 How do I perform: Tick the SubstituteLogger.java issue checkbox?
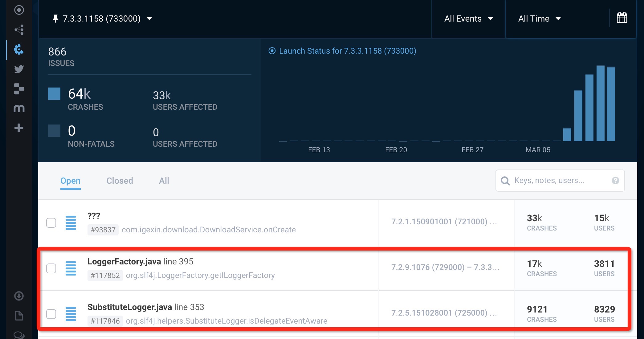51,314
